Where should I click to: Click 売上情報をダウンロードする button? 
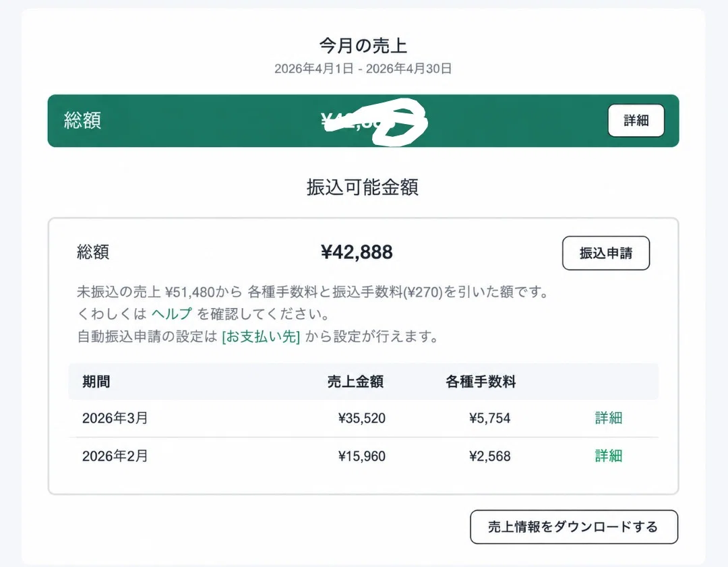pos(574,527)
